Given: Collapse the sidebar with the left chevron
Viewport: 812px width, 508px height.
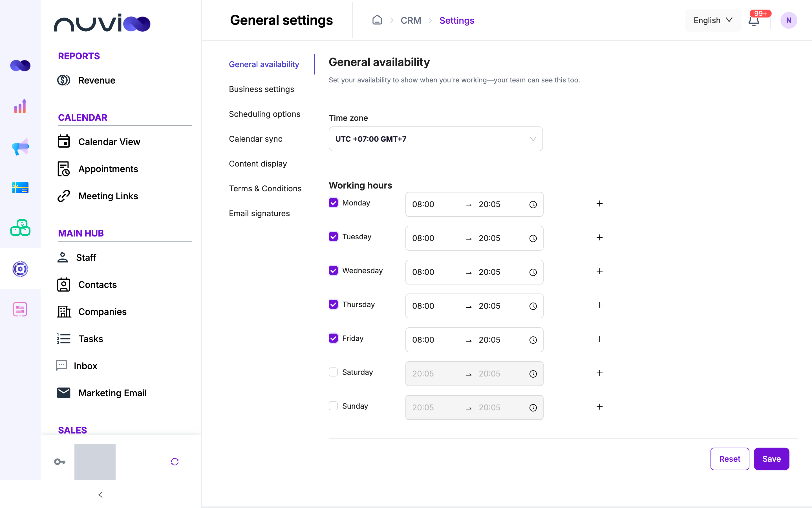Looking at the screenshot, I should click(100, 494).
